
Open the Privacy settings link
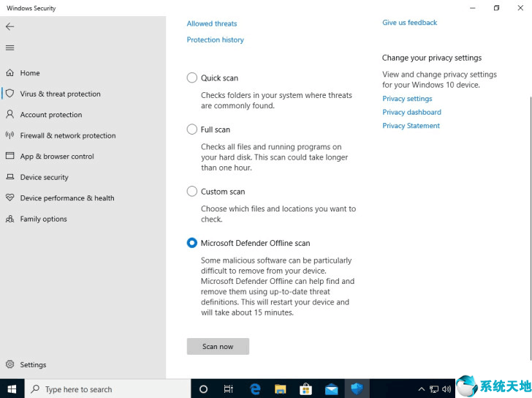[407, 99]
